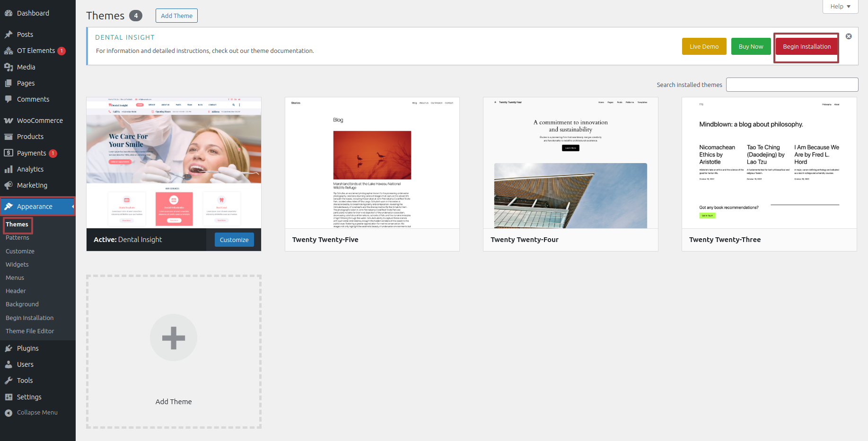The image size is (868, 441).
Task: Click the Twenty Twenty-Five theme name
Action: click(325, 240)
